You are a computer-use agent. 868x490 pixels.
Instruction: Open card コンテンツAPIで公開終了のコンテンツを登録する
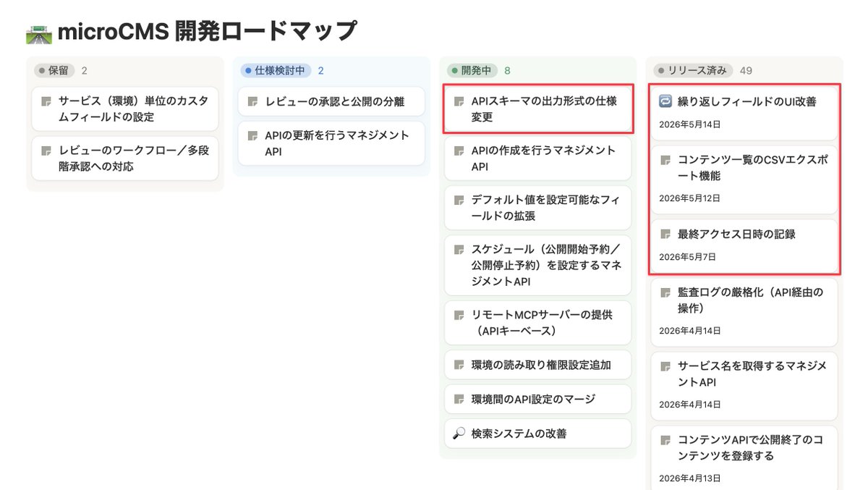(x=744, y=459)
